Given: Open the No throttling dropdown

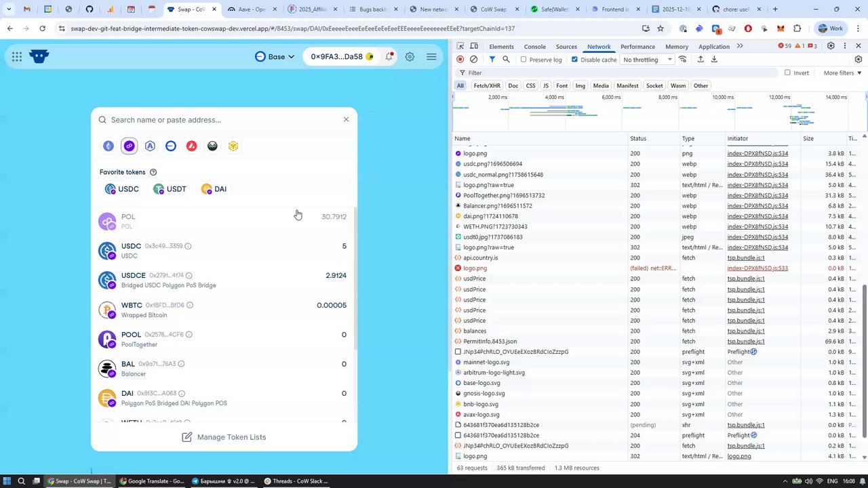Looking at the screenshot, I should click(x=647, y=60).
